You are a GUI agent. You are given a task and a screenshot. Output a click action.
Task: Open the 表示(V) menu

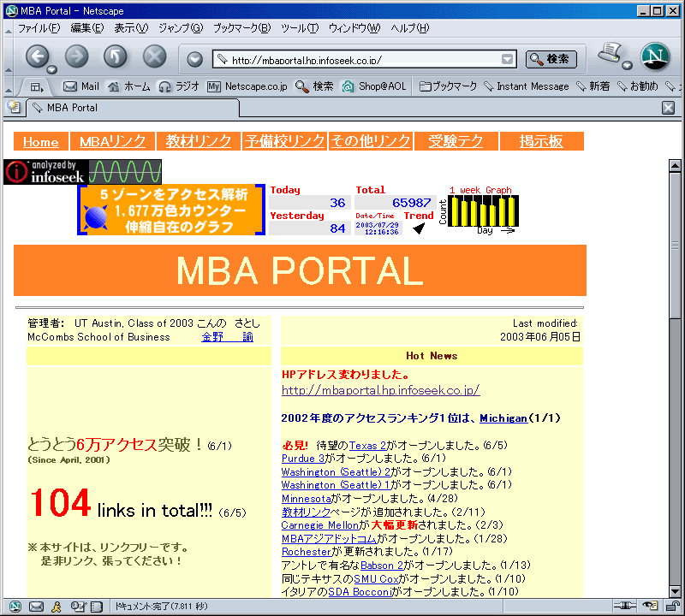pyautogui.click(x=131, y=28)
